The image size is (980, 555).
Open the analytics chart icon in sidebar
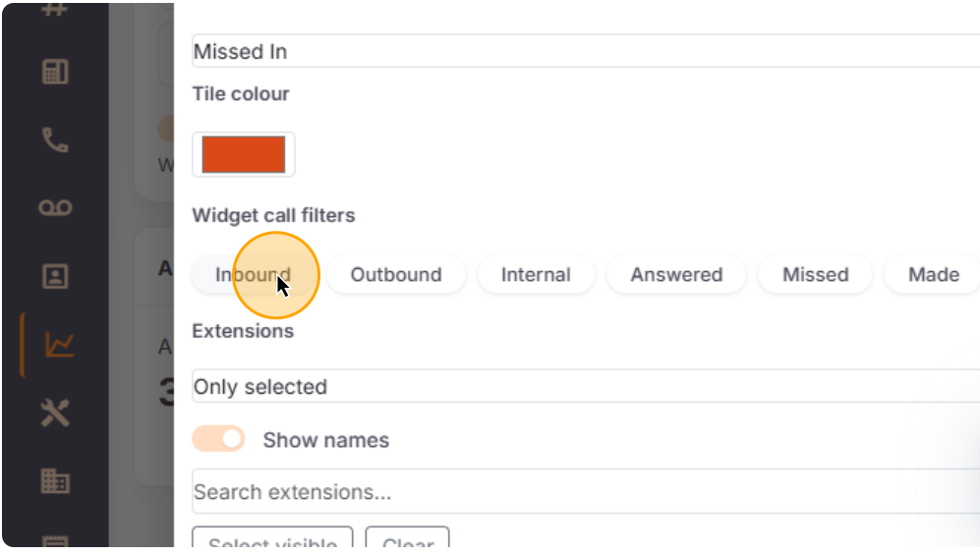[x=59, y=345]
